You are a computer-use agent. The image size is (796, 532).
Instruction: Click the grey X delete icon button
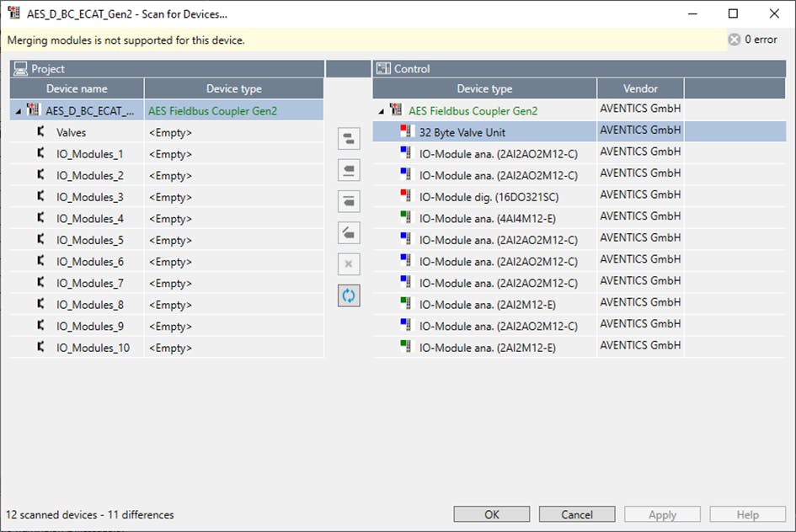point(349,264)
